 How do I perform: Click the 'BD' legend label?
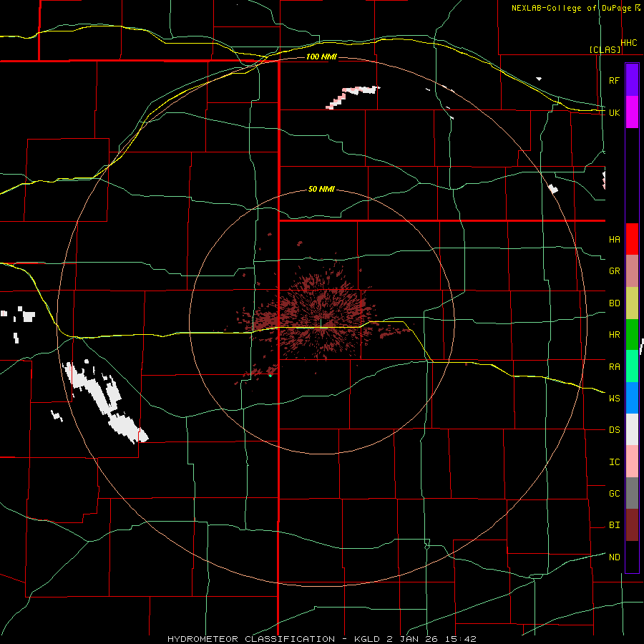(x=614, y=303)
